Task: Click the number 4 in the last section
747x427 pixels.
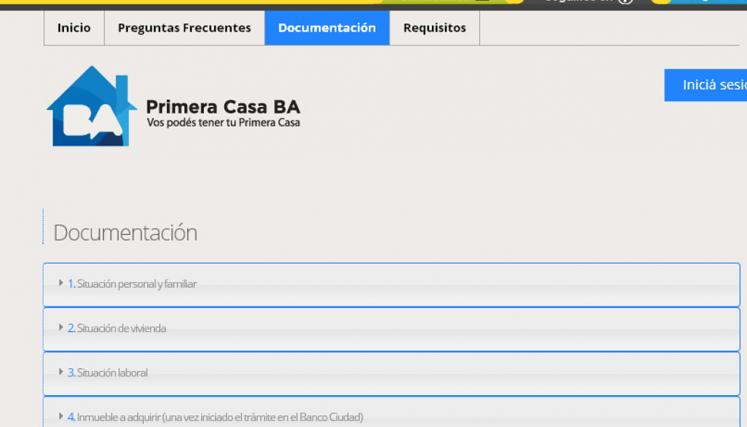Action: click(x=71, y=417)
